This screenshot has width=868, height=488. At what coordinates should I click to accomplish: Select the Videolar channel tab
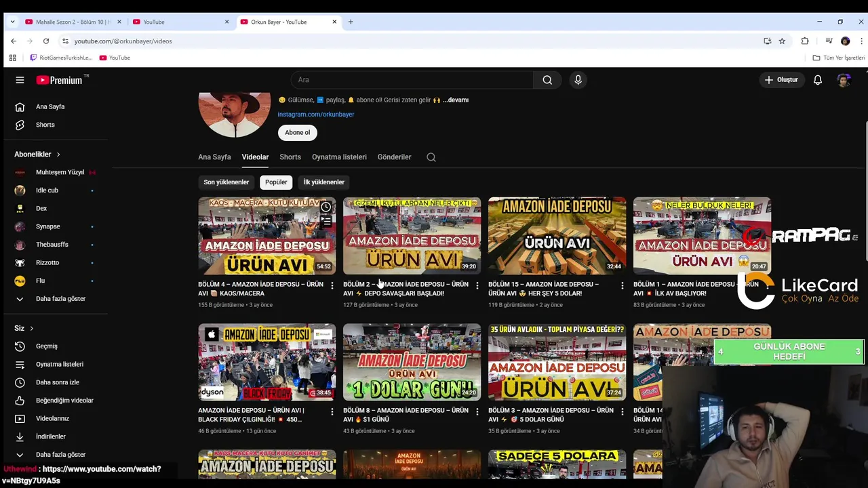255,157
